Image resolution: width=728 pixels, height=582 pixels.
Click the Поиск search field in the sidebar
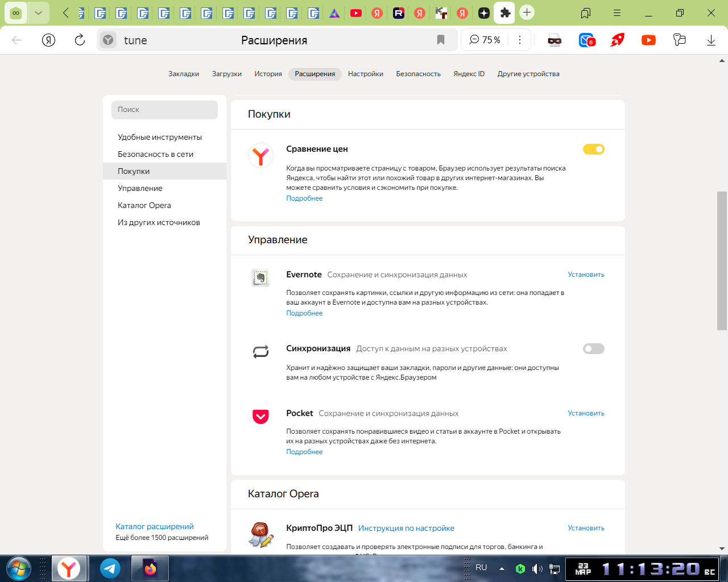(x=164, y=110)
